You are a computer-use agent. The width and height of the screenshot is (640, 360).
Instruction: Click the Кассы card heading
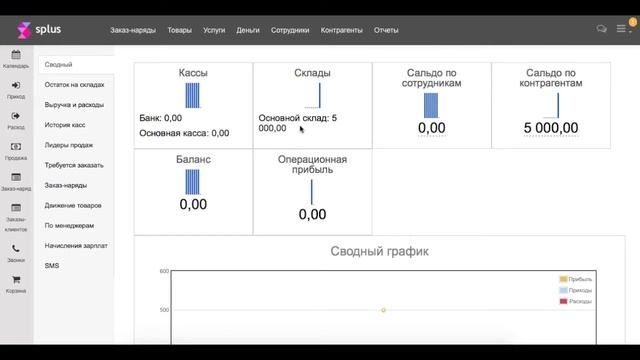(x=193, y=73)
